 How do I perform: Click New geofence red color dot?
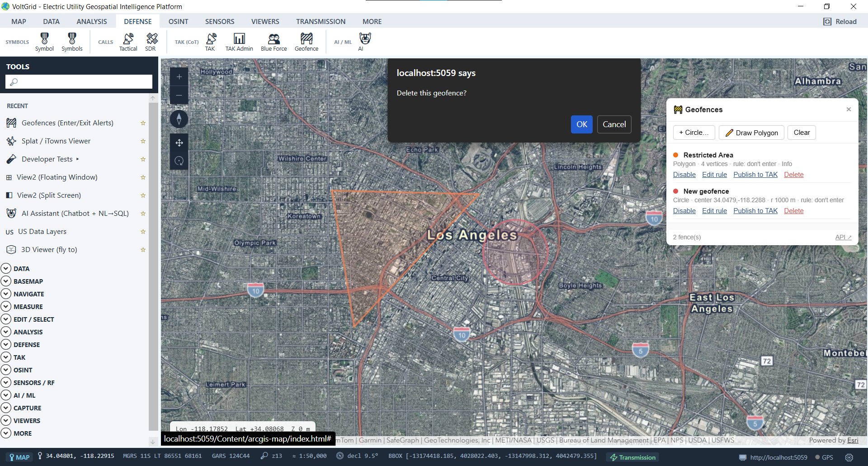(x=676, y=191)
